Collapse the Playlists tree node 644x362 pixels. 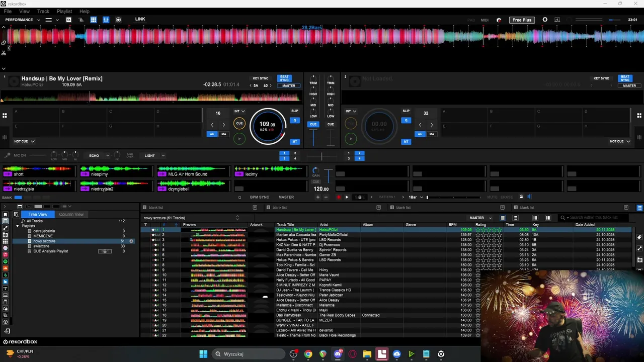coord(17,226)
